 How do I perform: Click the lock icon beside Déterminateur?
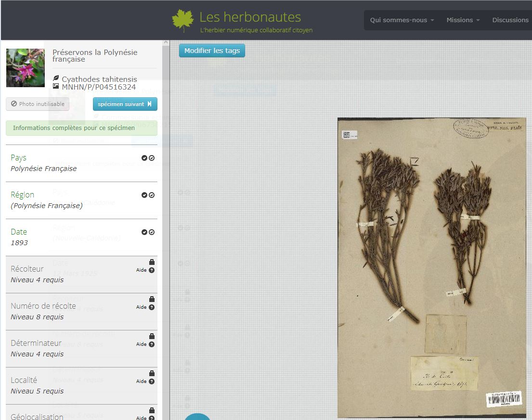[152, 336]
